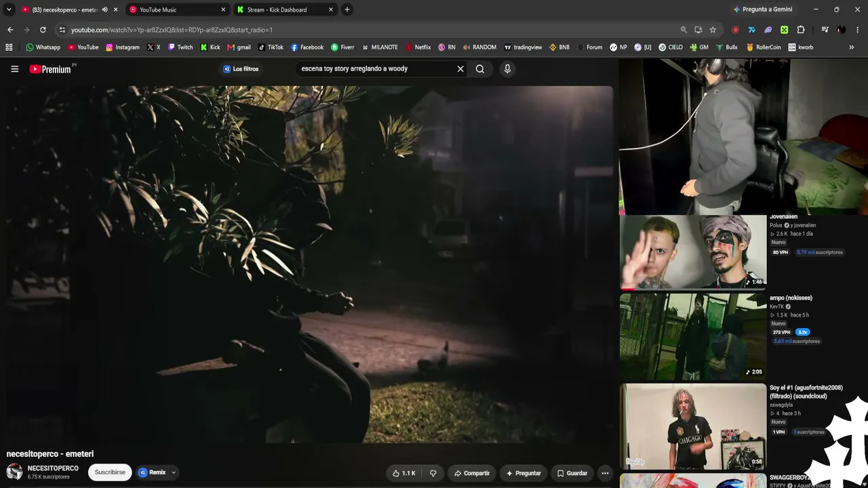Open the Twitch bookmark
The image size is (868, 488).
180,47
